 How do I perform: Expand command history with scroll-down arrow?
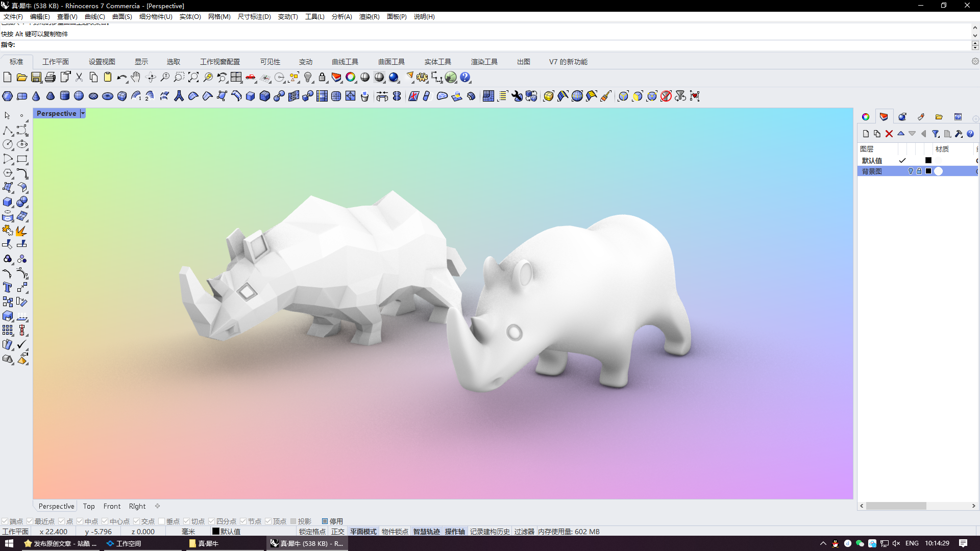tap(975, 36)
